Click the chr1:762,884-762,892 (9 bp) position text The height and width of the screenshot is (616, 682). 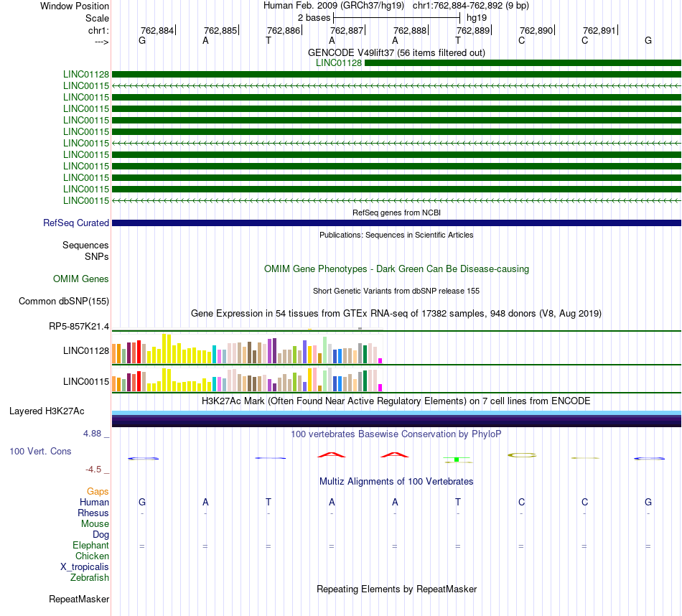[x=471, y=6]
